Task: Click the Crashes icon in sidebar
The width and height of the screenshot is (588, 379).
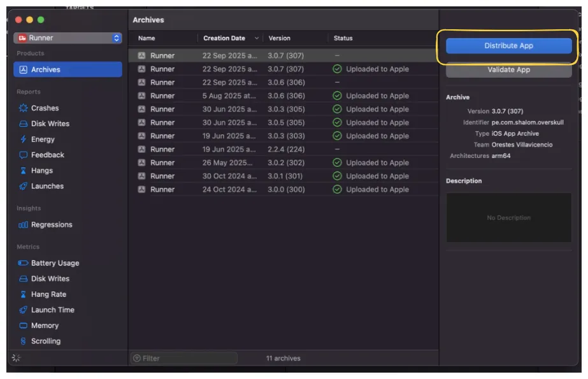Action: [x=24, y=108]
